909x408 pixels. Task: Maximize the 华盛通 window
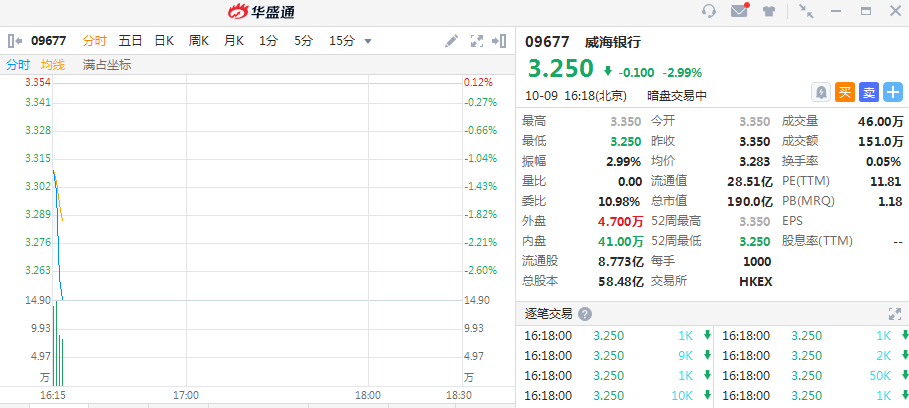tap(866, 11)
